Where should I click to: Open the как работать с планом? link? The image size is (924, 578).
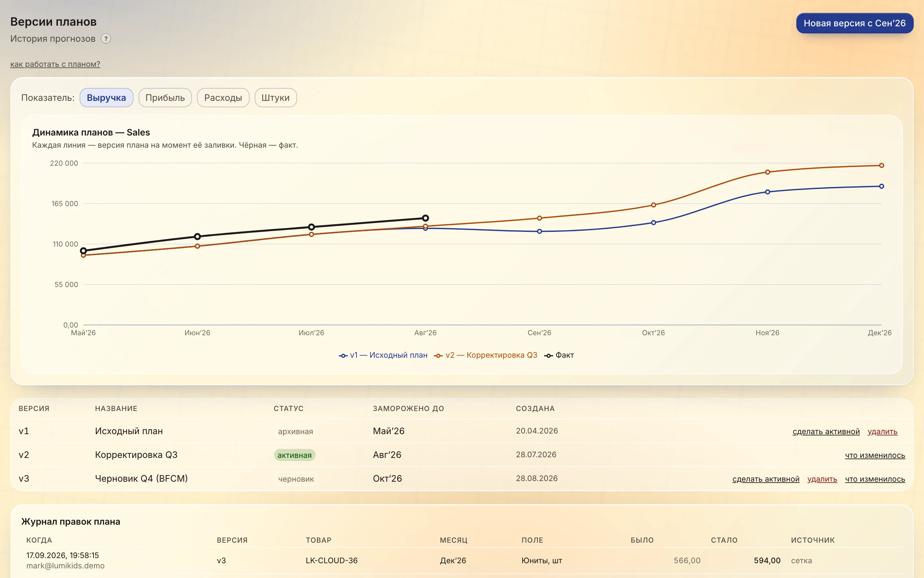click(x=55, y=64)
